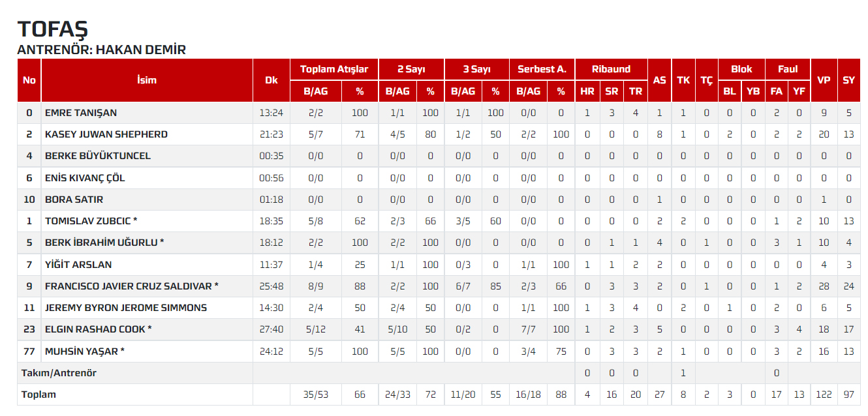
Task: Select the Faul header cell
Action: click(788, 69)
